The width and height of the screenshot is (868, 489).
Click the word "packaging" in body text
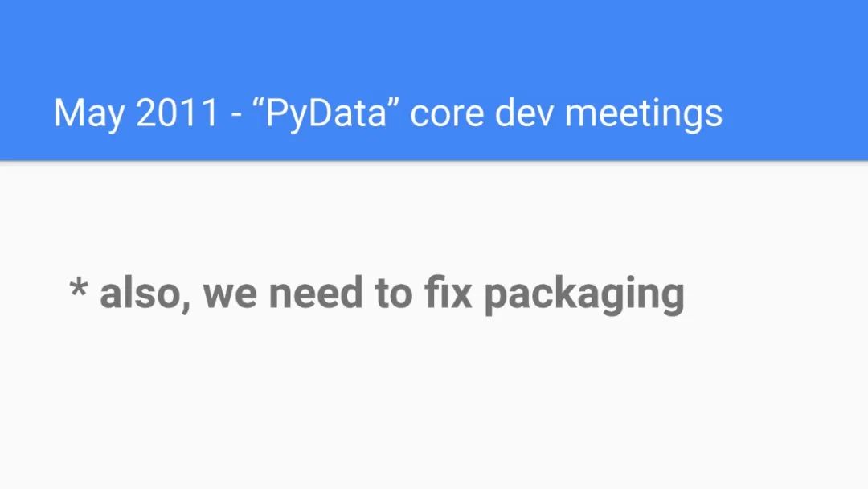(x=584, y=296)
